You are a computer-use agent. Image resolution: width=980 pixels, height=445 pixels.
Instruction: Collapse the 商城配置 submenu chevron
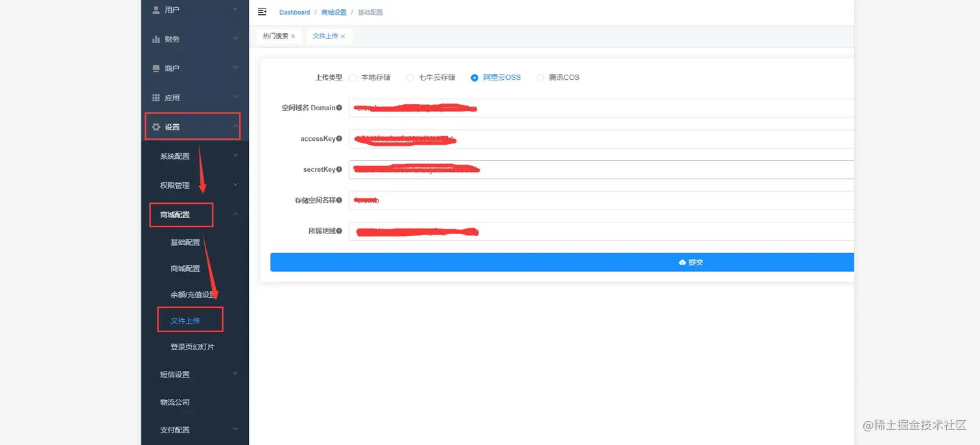pyautogui.click(x=235, y=214)
